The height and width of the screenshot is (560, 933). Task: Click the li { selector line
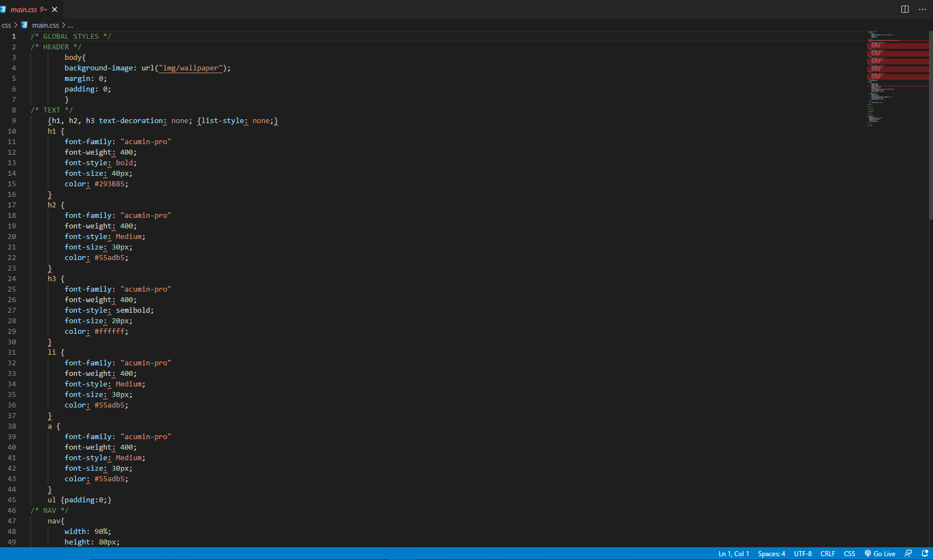coord(56,353)
